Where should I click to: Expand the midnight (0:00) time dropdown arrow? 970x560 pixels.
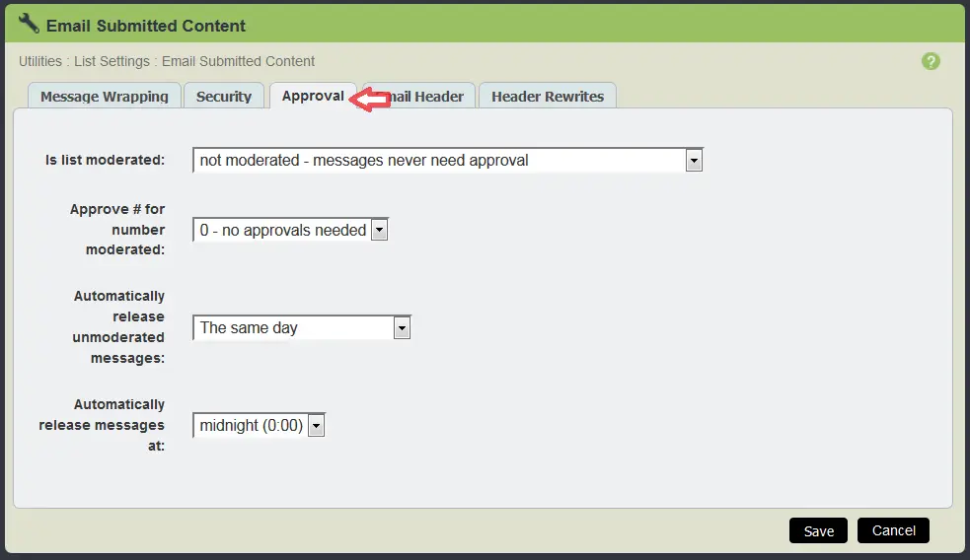[316, 426]
